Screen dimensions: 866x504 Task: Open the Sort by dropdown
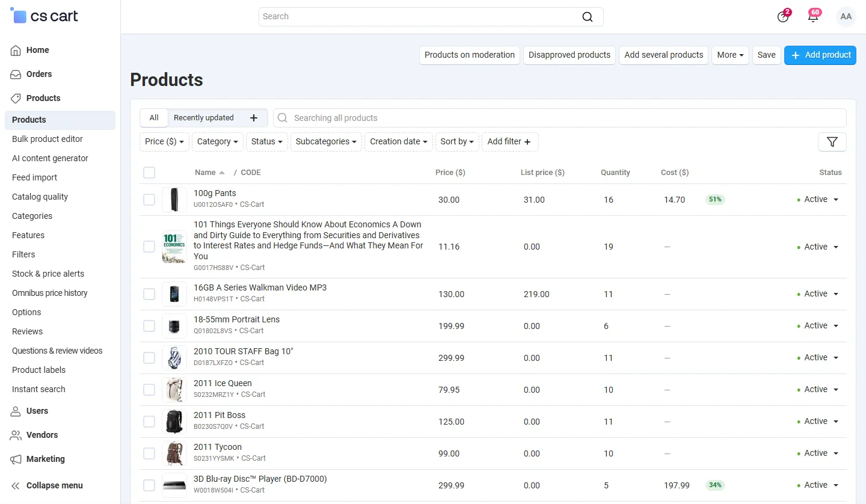[x=457, y=142]
